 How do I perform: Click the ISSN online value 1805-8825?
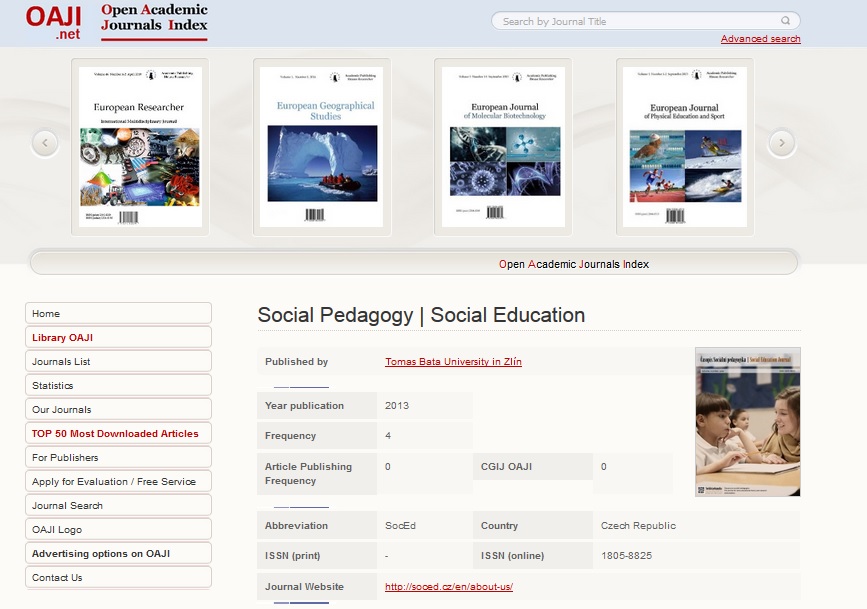[x=626, y=555]
